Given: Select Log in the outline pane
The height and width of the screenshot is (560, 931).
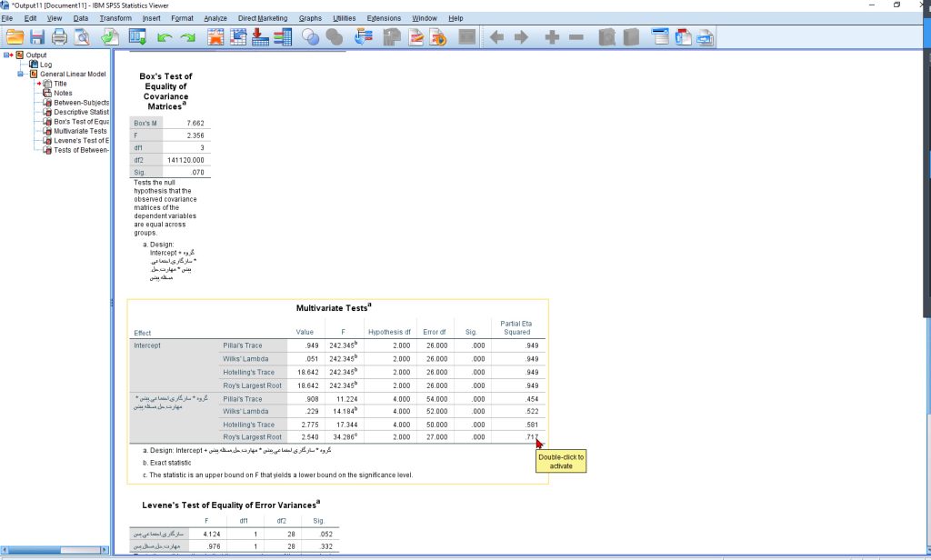Looking at the screenshot, I should pos(45,65).
